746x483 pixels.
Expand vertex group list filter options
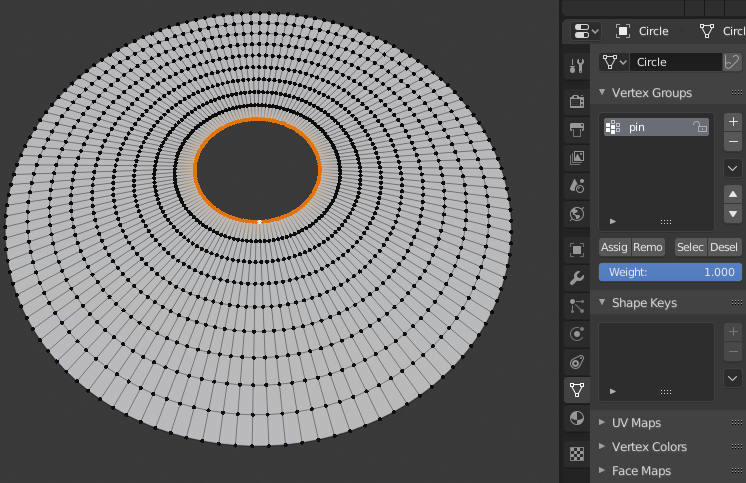click(613, 221)
